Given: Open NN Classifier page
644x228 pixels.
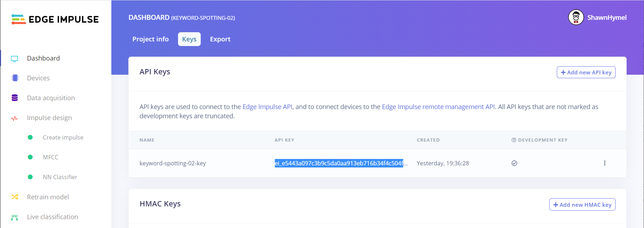Looking at the screenshot, I should coord(60,177).
